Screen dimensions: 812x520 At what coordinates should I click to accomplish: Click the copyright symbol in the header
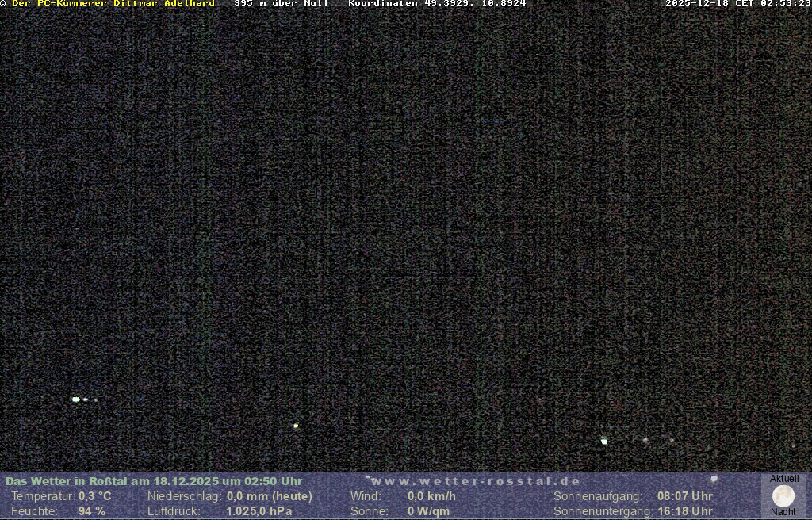[3, 3]
